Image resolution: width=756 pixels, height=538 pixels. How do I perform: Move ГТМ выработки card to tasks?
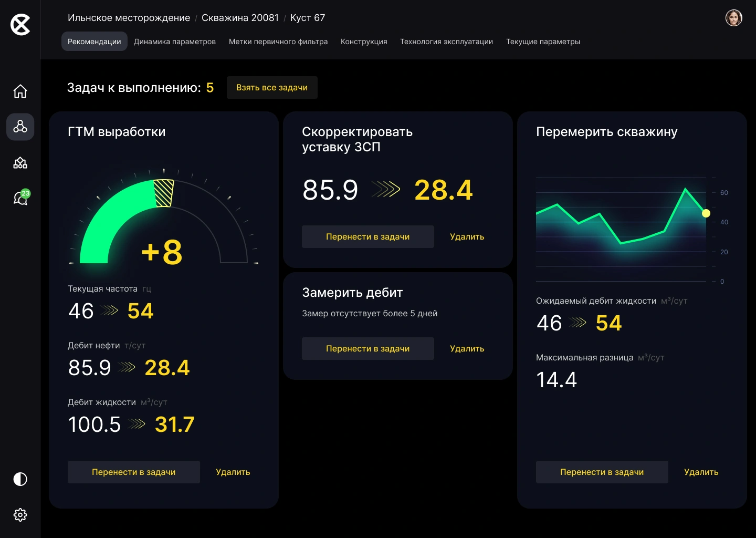click(134, 472)
